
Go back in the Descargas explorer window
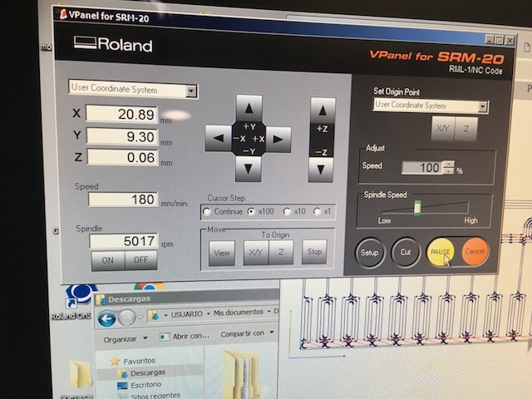tap(106, 318)
